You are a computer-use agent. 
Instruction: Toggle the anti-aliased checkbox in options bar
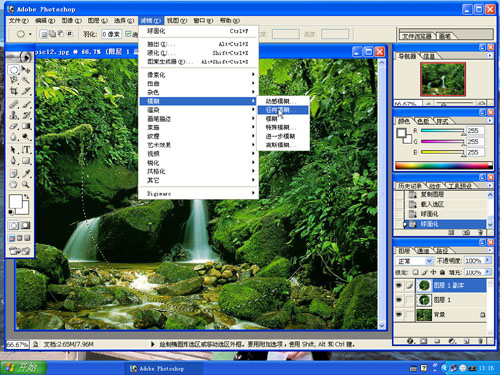[128, 34]
